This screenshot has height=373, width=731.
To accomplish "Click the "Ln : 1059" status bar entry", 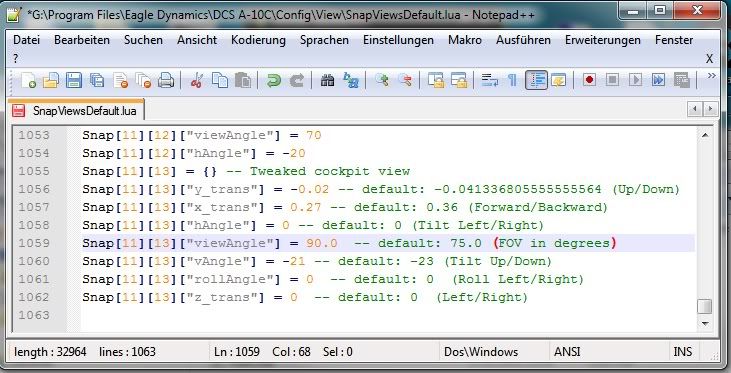I will tap(237, 352).
